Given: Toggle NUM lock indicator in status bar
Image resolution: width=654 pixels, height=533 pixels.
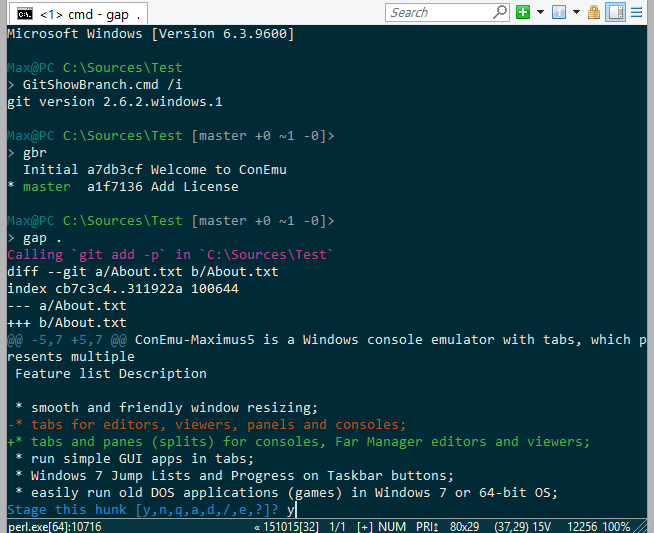Looking at the screenshot, I should pyautogui.click(x=392, y=527).
